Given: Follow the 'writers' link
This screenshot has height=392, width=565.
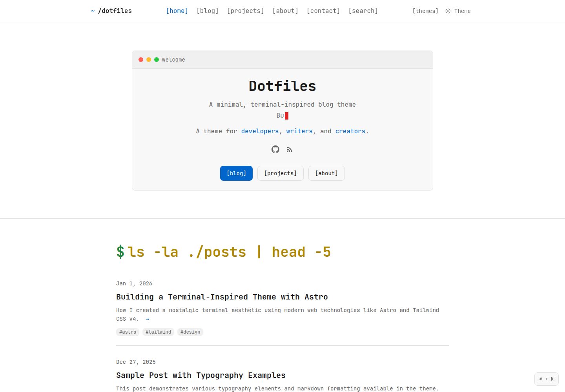Looking at the screenshot, I should point(299,131).
